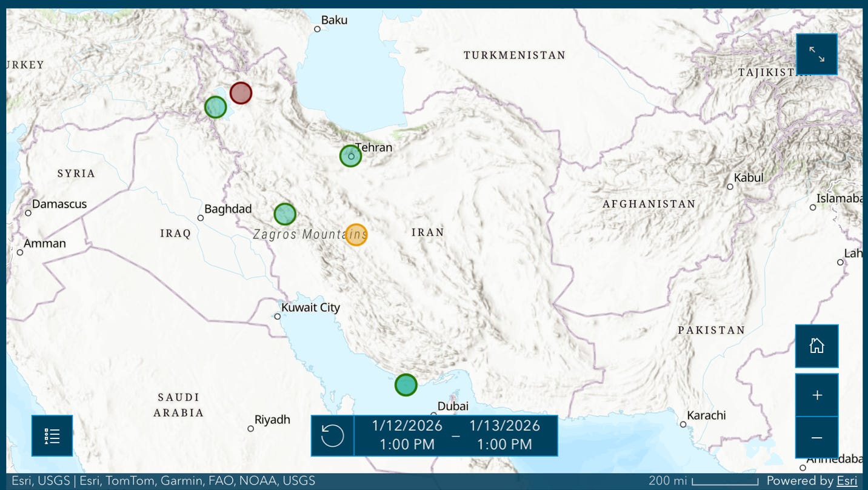Click the SAUDI ARABIA country label
868x490 pixels.
179,405
